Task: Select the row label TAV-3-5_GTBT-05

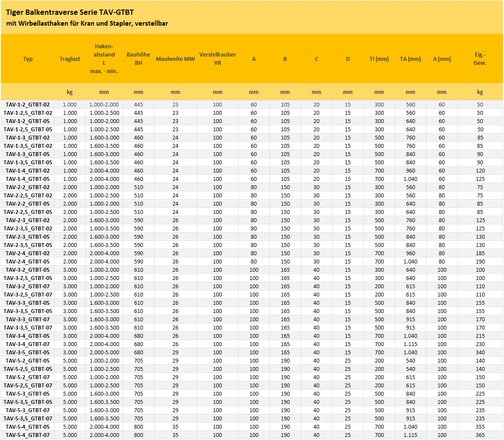Action: coord(28,353)
